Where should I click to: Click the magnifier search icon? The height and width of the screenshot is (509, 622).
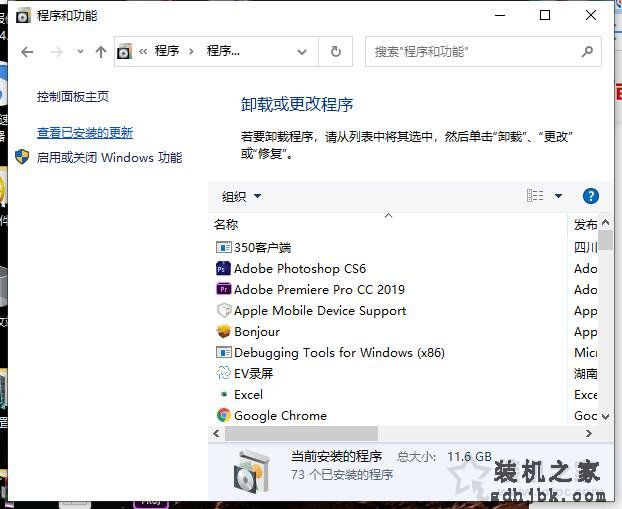tap(587, 52)
